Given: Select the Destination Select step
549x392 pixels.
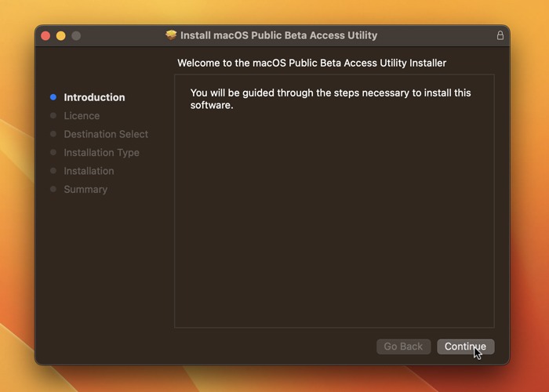Looking at the screenshot, I should click(106, 134).
